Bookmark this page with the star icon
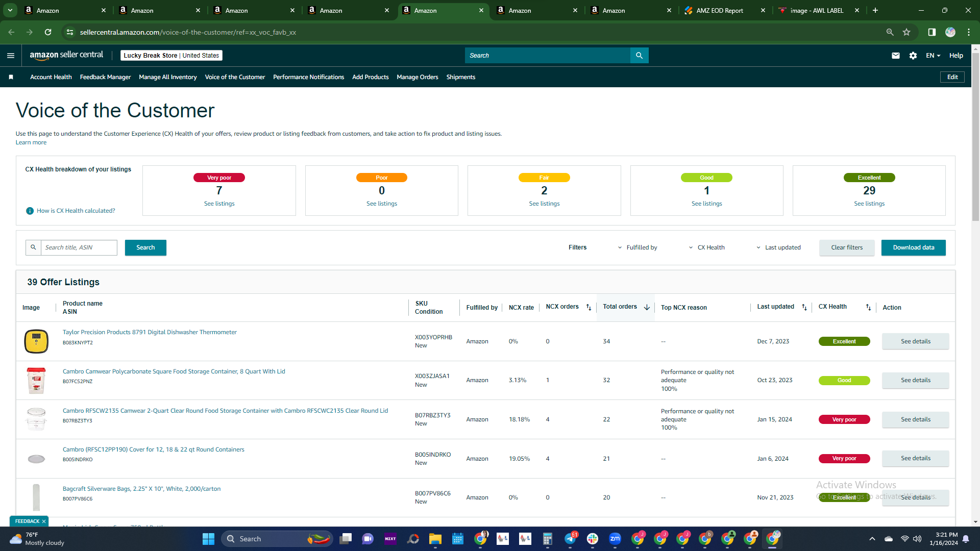Viewport: 980px width, 551px height. 906,32
